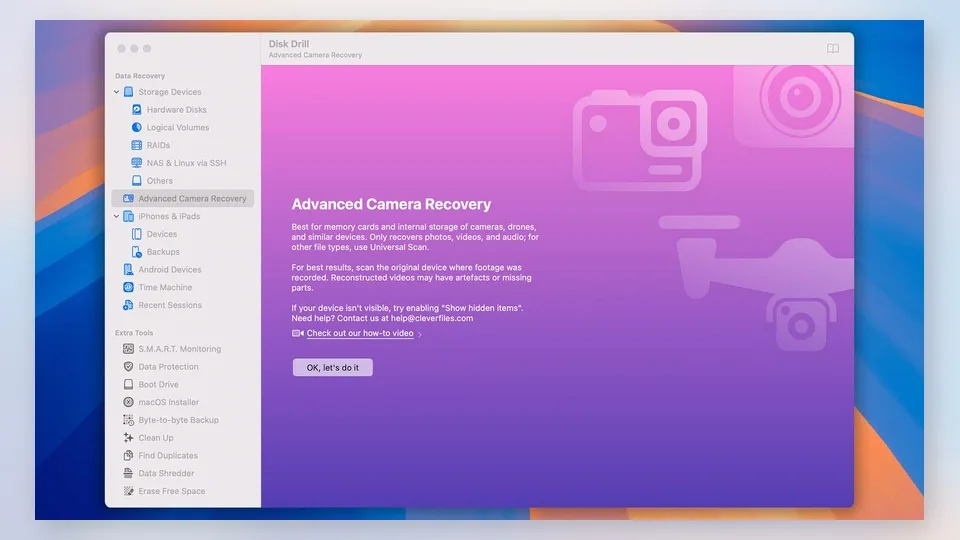
Task: Open Devices under iPhones & iPads
Action: 162,234
